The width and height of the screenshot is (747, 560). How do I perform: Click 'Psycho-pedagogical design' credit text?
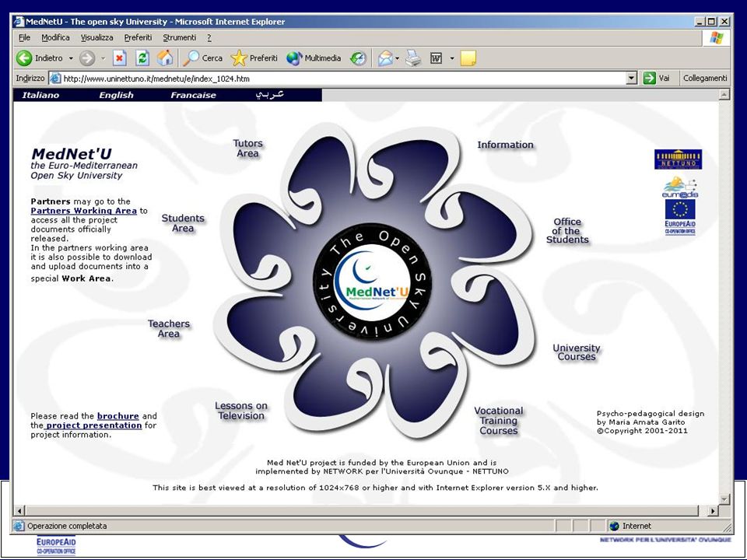tap(651, 413)
